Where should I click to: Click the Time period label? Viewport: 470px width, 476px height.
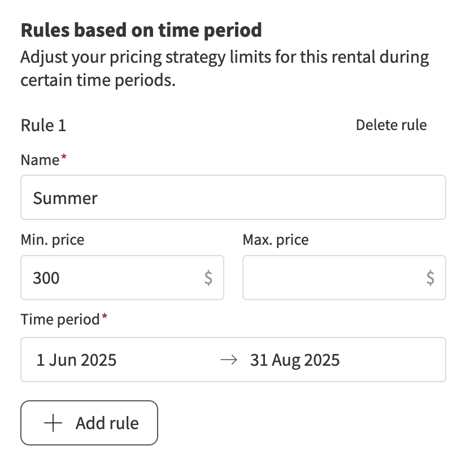tap(60, 319)
